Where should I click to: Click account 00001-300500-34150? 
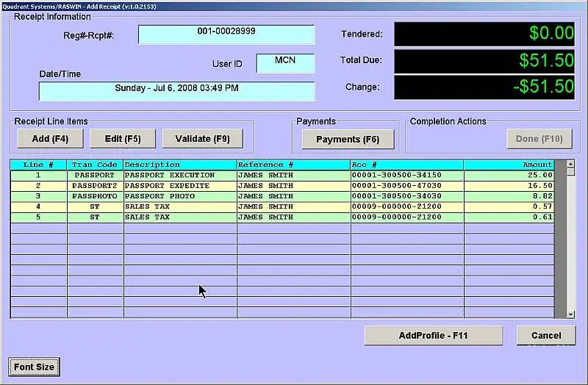407,176
